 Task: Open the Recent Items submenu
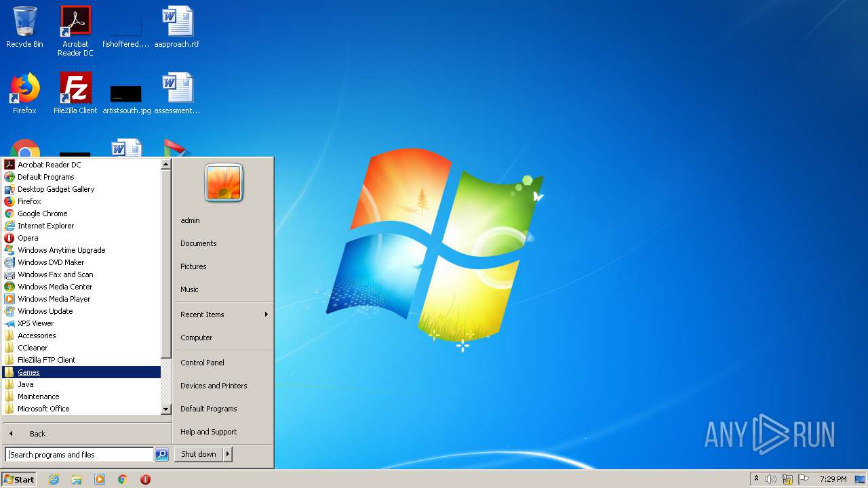click(224, 314)
